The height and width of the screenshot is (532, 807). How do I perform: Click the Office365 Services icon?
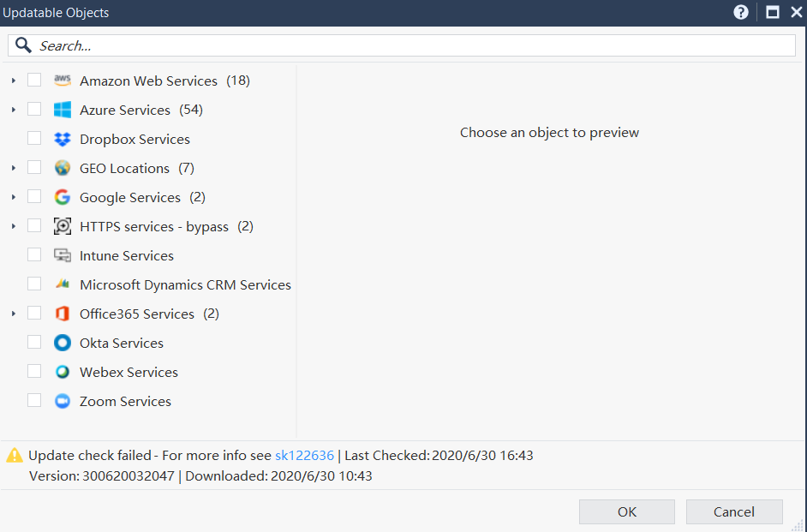coord(62,314)
